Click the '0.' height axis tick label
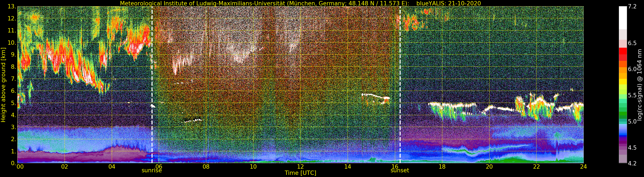This screenshot has height=177, width=644. pyautogui.click(x=13, y=163)
